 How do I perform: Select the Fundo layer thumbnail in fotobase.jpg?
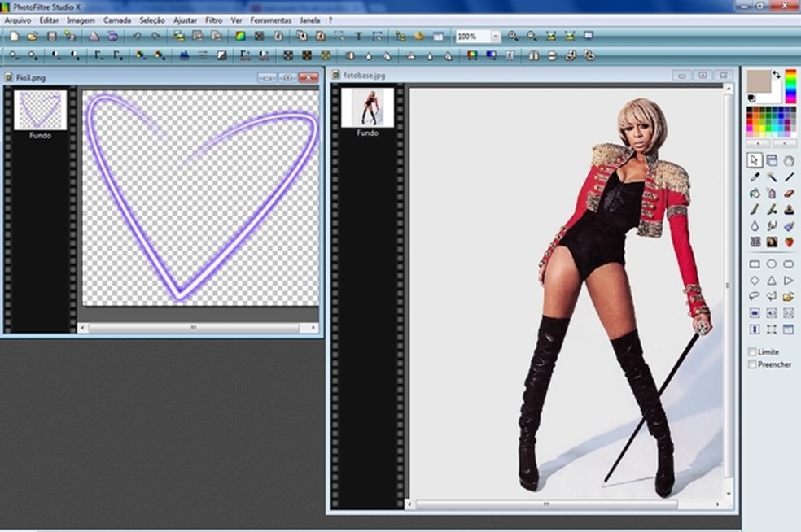pyautogui.click(x=367, y=107)
